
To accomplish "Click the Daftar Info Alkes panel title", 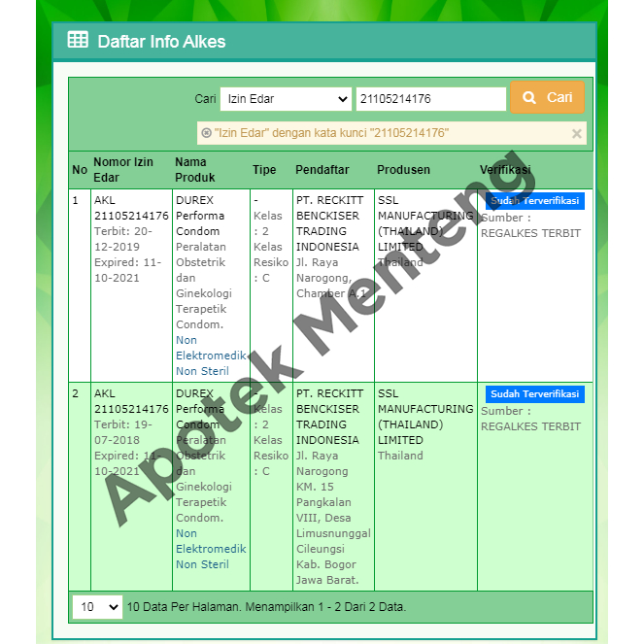I will point(161,42).
